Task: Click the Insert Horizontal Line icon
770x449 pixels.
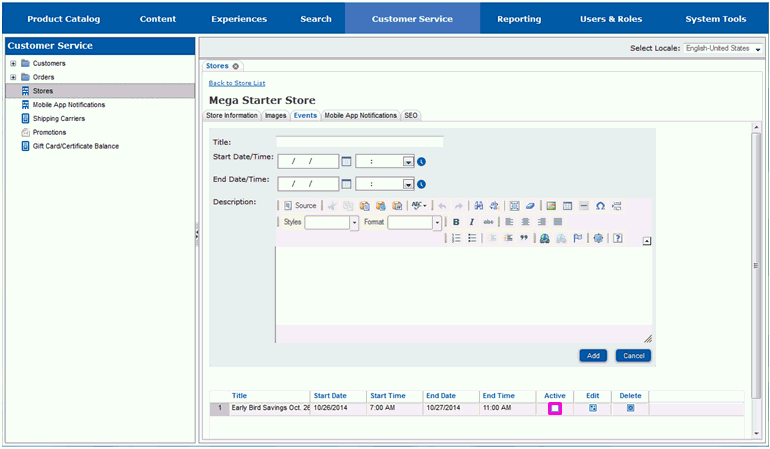Action: tap(583, 206)
